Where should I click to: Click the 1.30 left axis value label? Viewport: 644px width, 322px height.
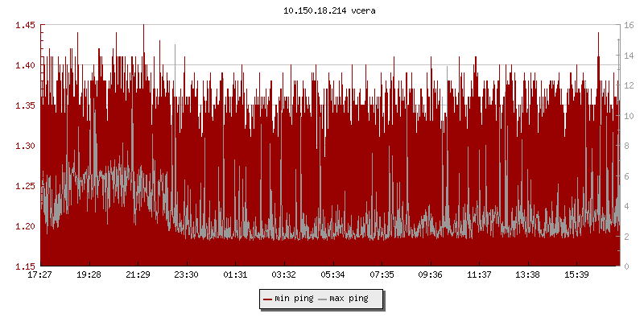(25, 146)
